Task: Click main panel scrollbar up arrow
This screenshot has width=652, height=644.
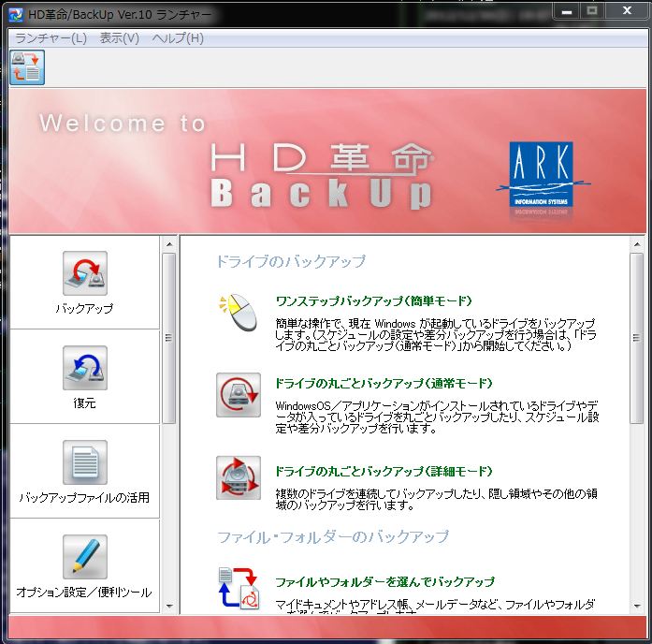Action: (x=637, y=244)
